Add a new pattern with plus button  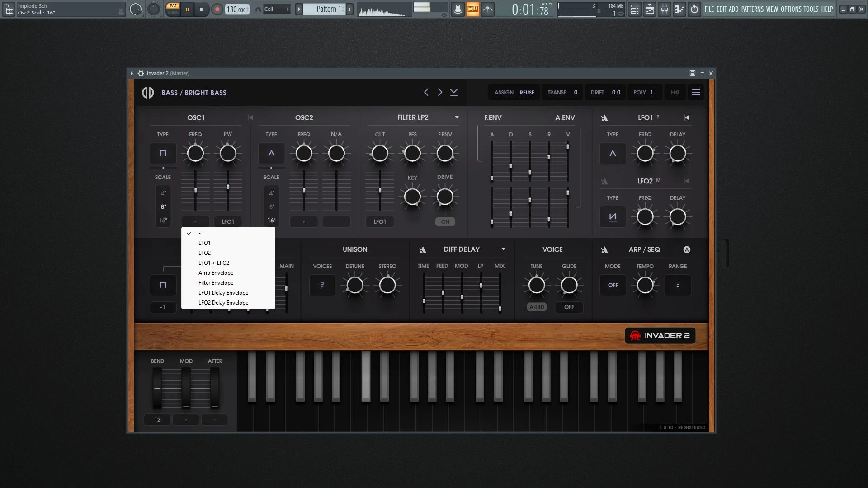(349, 9)
